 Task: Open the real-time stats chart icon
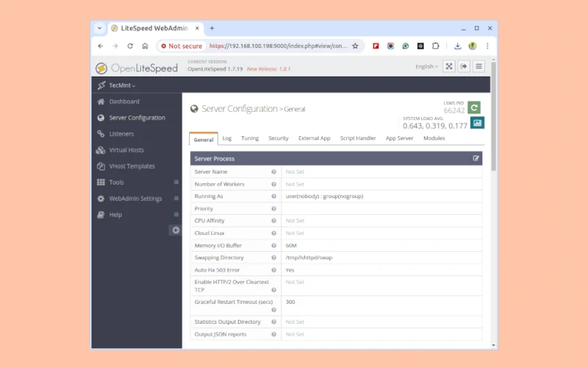(x=477, y=123)
